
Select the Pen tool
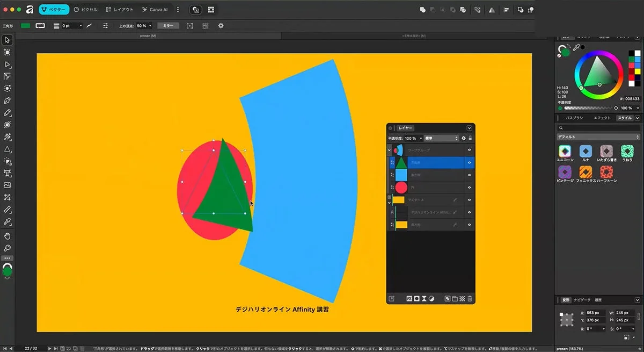7,100
